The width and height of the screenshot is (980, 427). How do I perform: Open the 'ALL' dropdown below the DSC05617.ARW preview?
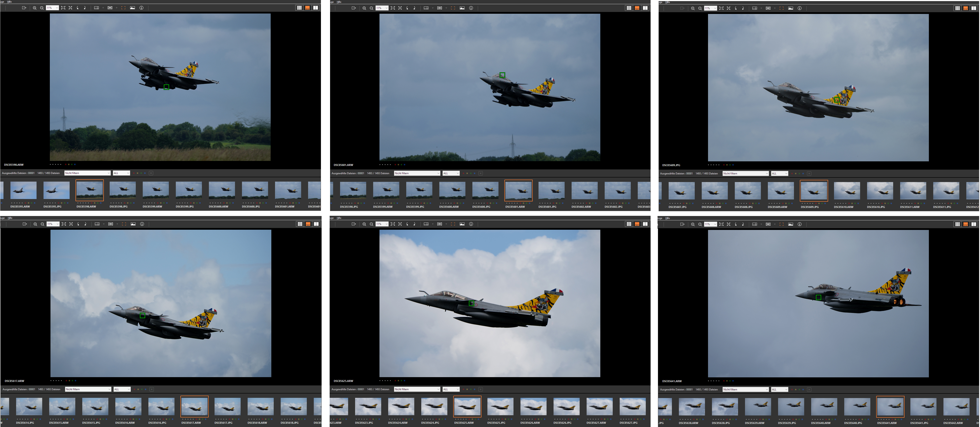122,389
